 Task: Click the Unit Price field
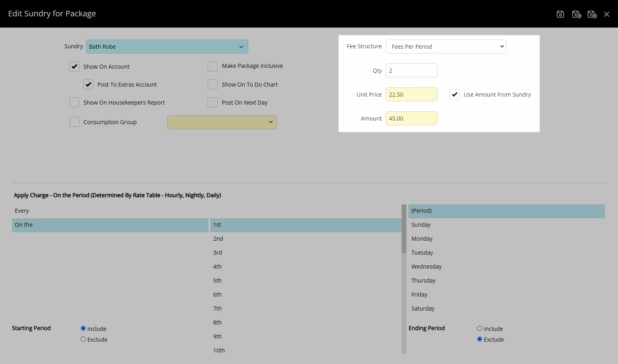[412, 94]
